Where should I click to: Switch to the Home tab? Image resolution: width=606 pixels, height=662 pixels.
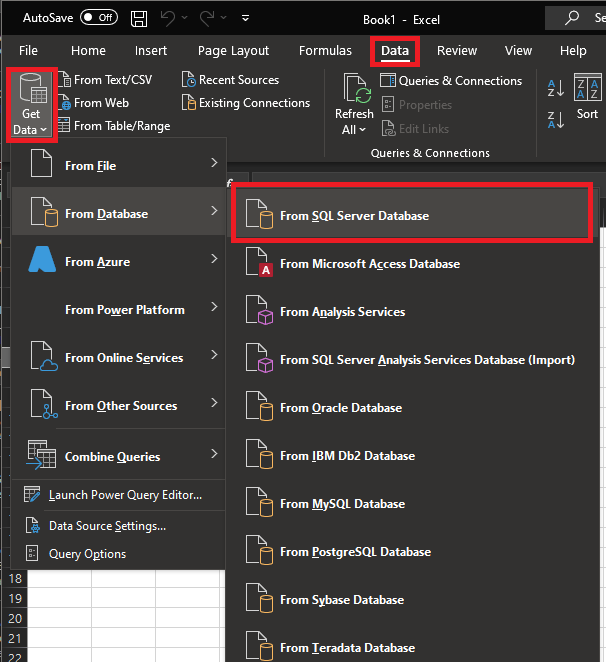click(88, 51)
